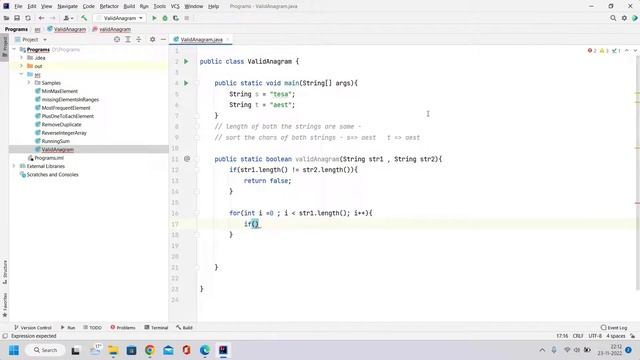
Task: Open Version Control tool window
Action: [33, 327]
